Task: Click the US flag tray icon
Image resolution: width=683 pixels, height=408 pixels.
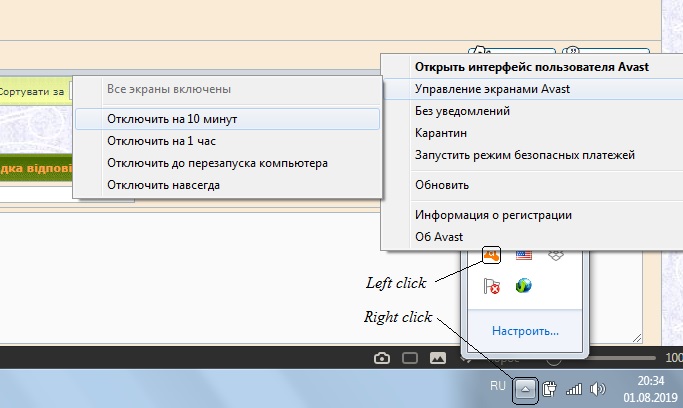Action: point(524,255)
